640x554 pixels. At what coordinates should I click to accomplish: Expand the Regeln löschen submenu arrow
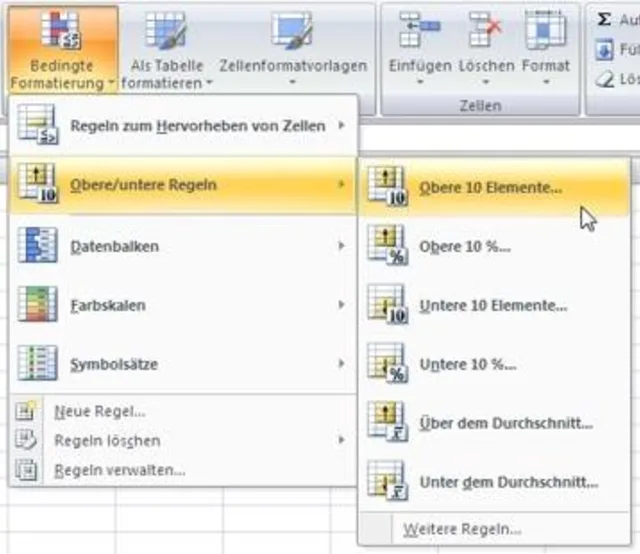click(x=342, y=440)
